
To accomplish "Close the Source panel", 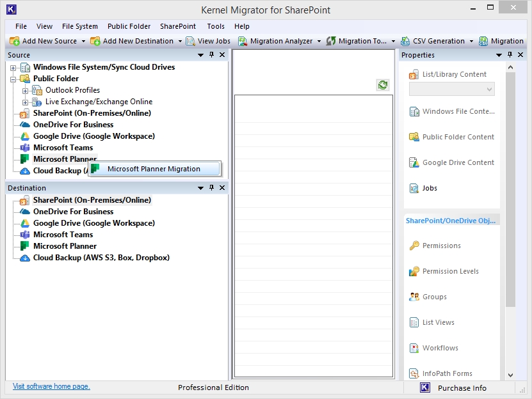I will coord(222,54).
